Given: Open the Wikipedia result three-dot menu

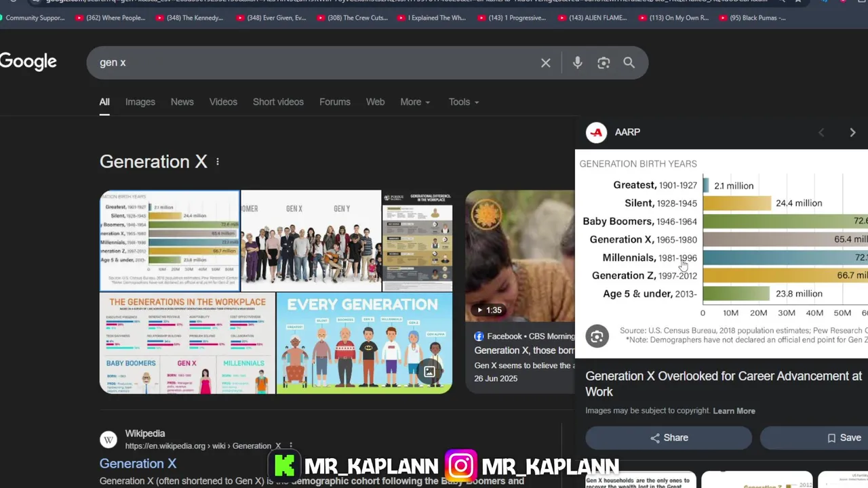Looking at the screenshot, I should point(290,446).
